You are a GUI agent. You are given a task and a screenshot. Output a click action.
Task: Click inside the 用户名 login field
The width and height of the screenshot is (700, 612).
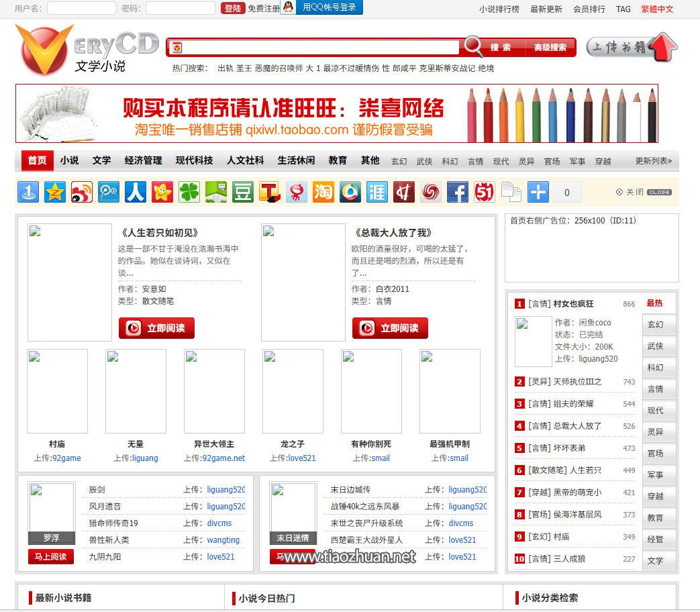click(x=81, y=7)
